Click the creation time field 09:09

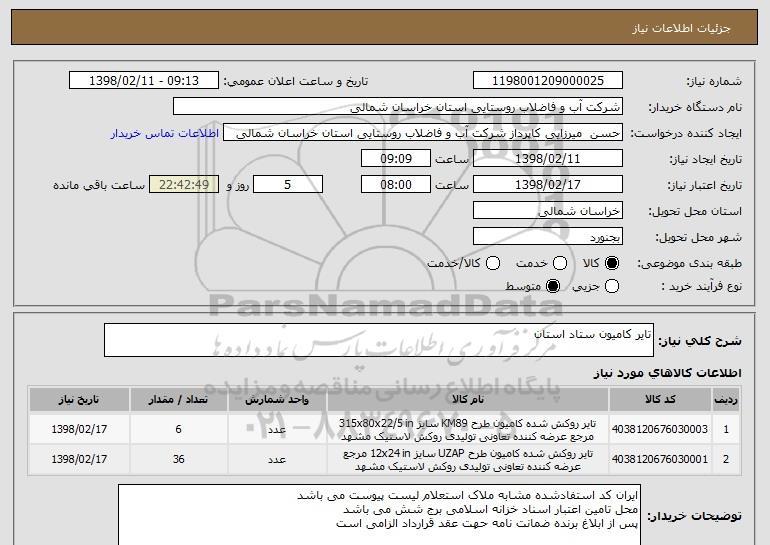tap(396, 159)
